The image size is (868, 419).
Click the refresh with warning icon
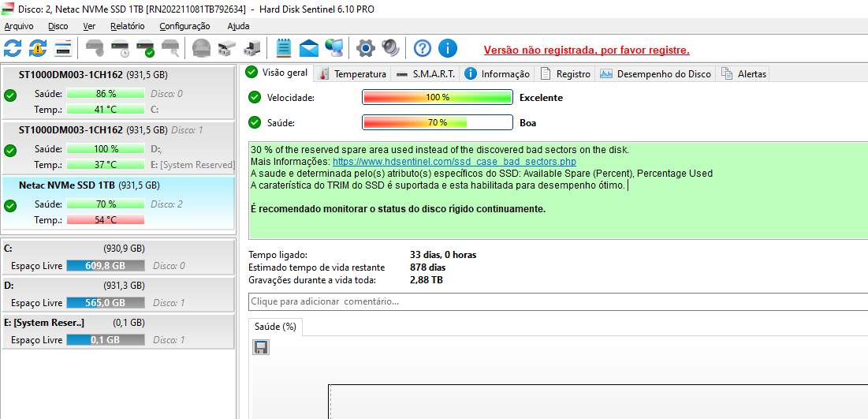pyautogui.click(x=38, y=48)
